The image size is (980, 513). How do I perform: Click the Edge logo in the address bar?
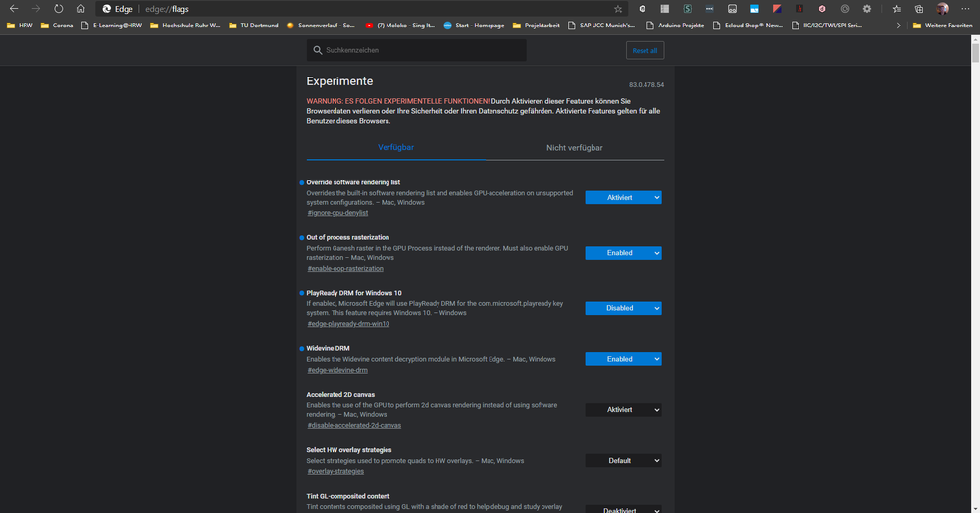tap(106, 9)
